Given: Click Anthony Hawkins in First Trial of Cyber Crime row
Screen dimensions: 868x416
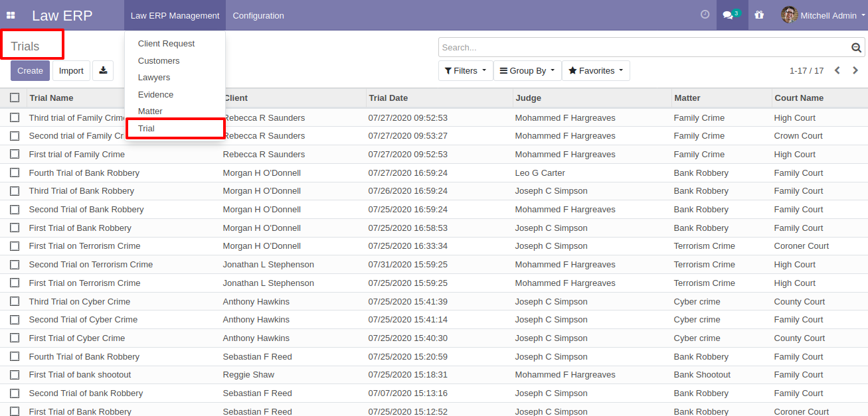Looking at the screenshot, I should 256,338.
